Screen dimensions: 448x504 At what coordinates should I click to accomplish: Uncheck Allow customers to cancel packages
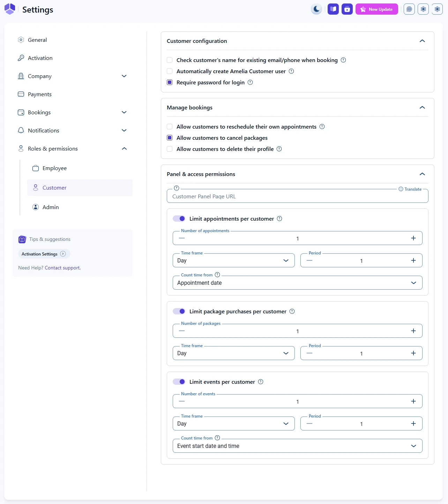[x=170, y=138]
